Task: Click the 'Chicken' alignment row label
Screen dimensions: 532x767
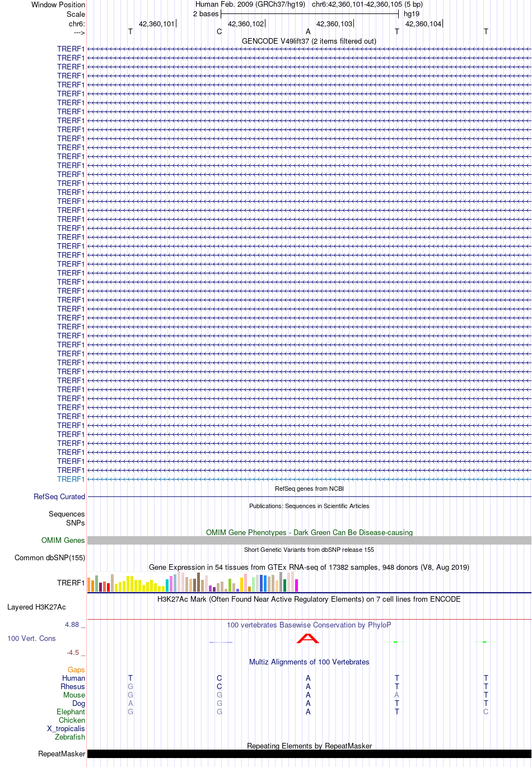Action: pos(72,720)
